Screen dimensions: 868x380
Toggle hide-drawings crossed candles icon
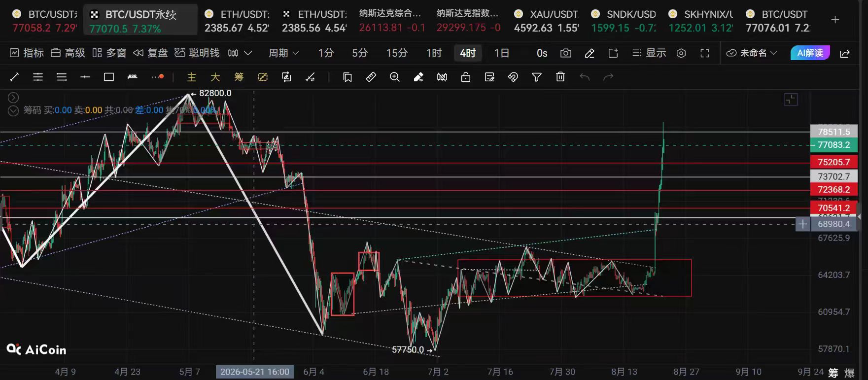(442, 77)
